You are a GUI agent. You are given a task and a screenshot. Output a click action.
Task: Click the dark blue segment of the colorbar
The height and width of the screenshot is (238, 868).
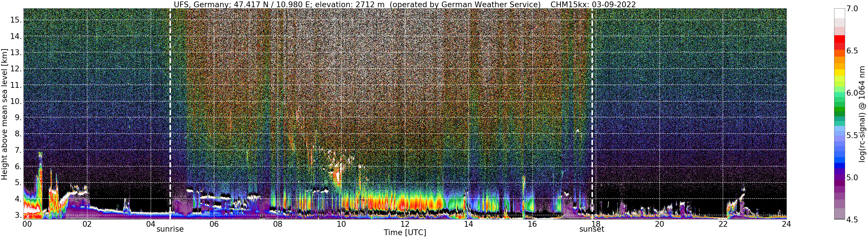[x=839, y=166]
